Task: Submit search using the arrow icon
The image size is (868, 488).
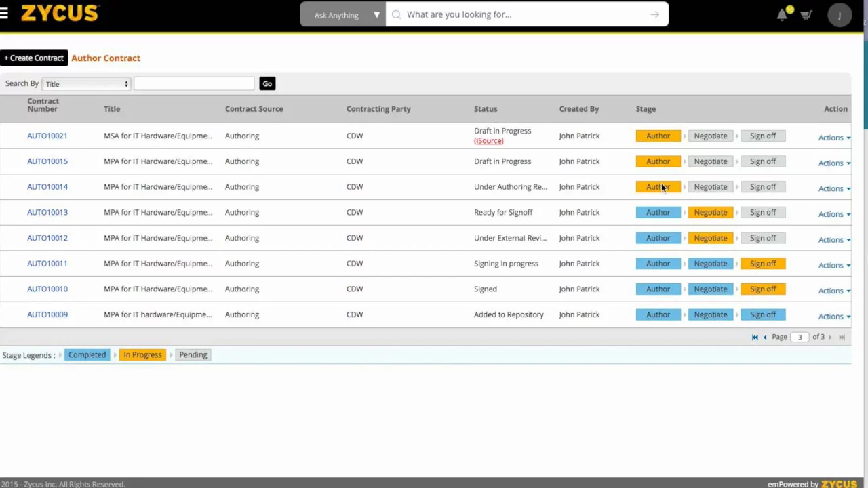Action: point(653,14)
